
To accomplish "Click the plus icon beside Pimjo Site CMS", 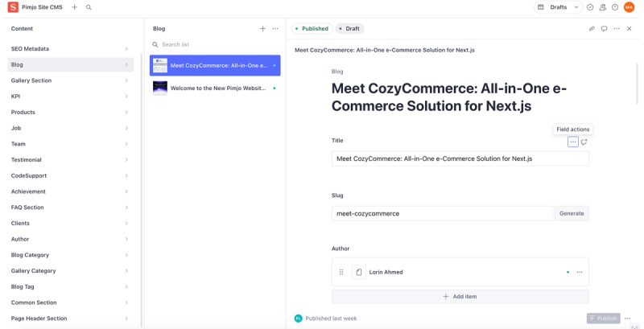I will pyautogui.click(x=74, y=7).
